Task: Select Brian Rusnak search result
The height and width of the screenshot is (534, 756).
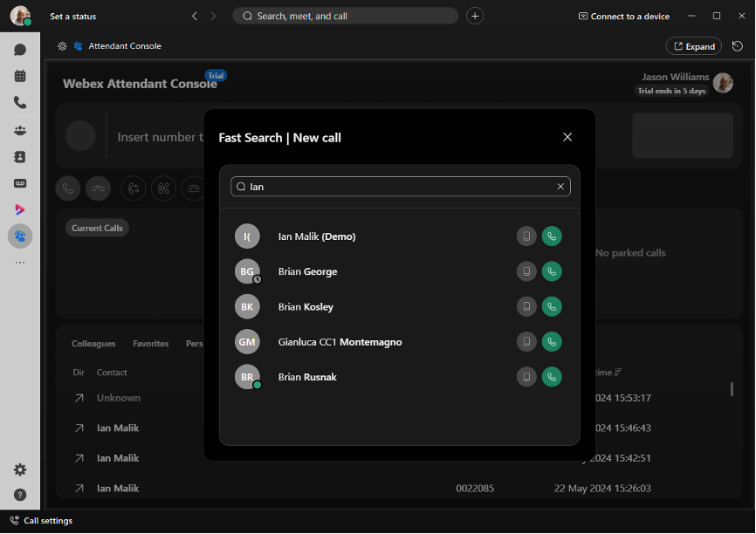Action: [x=399, y=377]
